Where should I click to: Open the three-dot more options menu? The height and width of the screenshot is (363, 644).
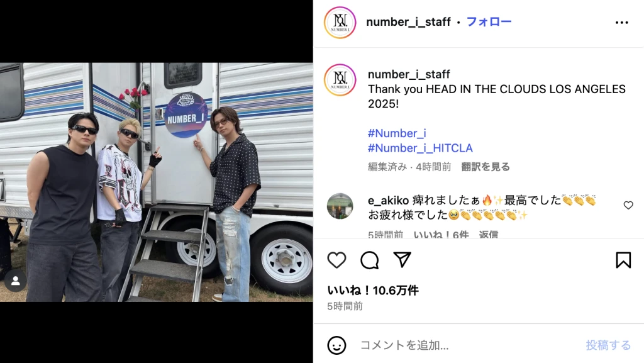point(622,23)
